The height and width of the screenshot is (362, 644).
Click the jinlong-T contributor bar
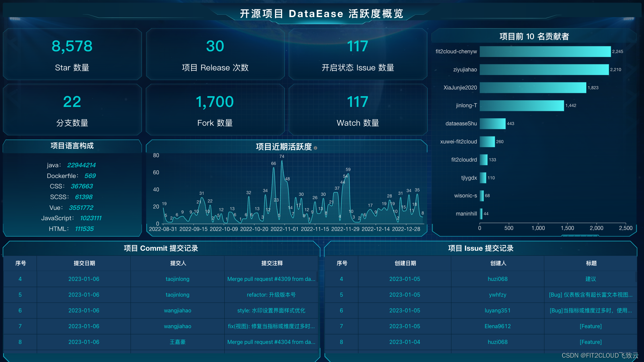(x=522, y=106)
